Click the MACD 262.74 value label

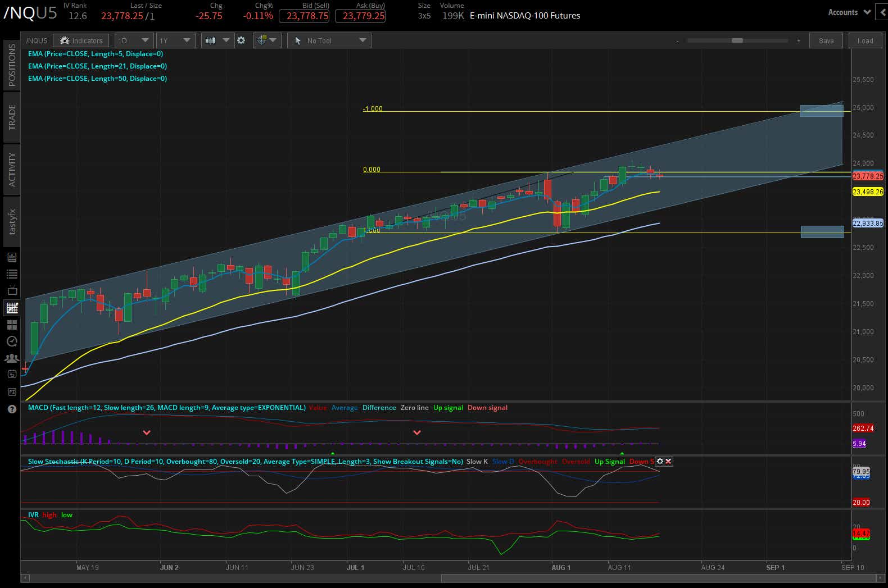(x=863, y=429)
